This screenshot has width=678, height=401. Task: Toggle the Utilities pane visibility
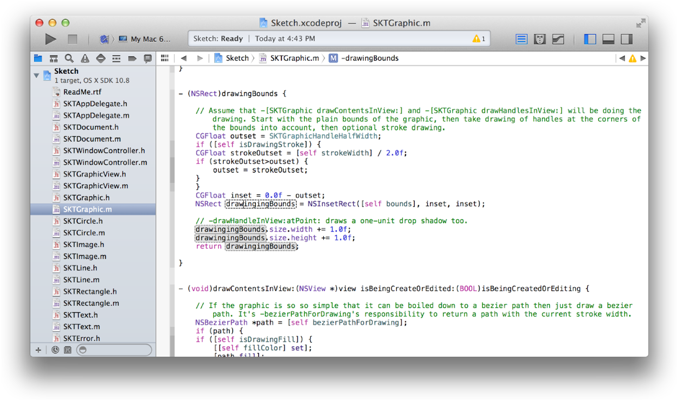[x=627, y=39]
